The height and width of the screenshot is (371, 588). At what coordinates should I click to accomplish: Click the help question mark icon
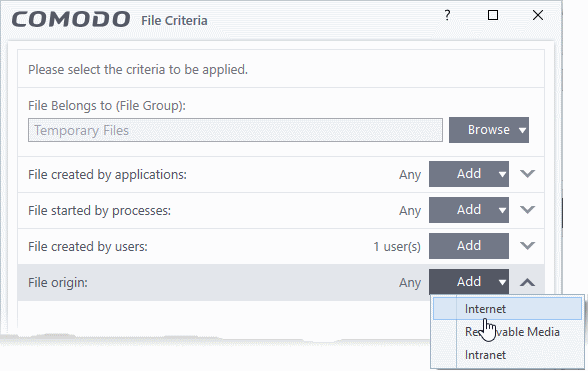[x=447, y=15]
